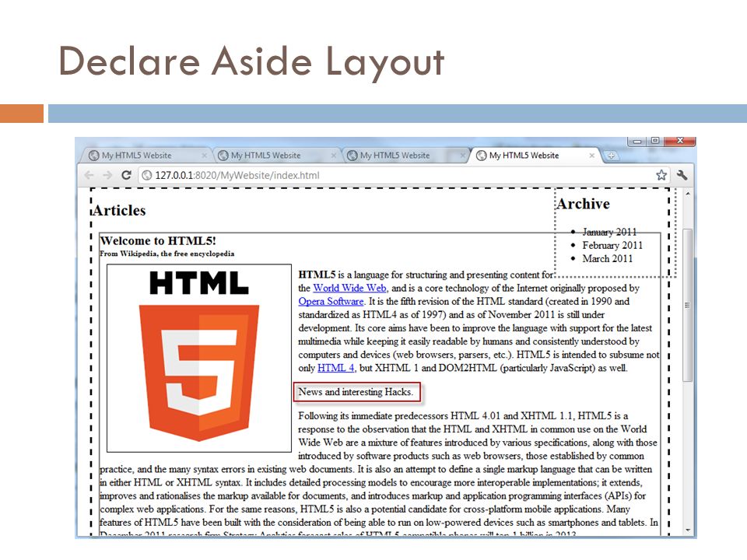Click the globe icon in the address bar
747x560 pixels.
click(147, 175)
